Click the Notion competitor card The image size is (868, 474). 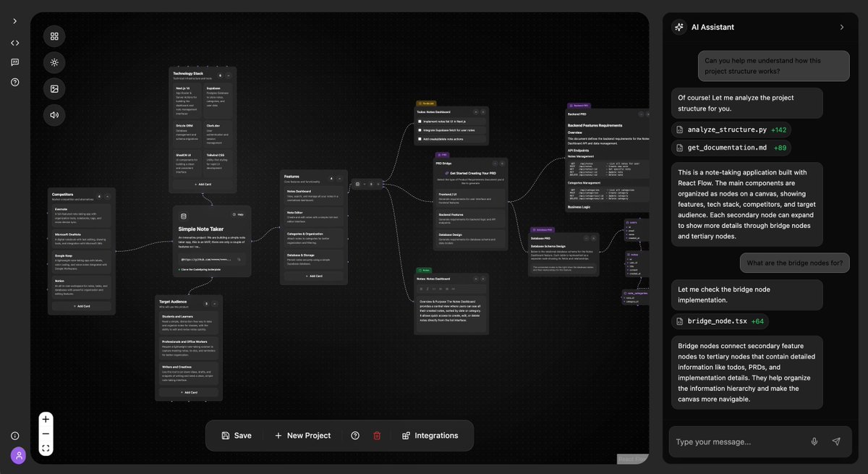pyautogui.click(x=81, y=287)
